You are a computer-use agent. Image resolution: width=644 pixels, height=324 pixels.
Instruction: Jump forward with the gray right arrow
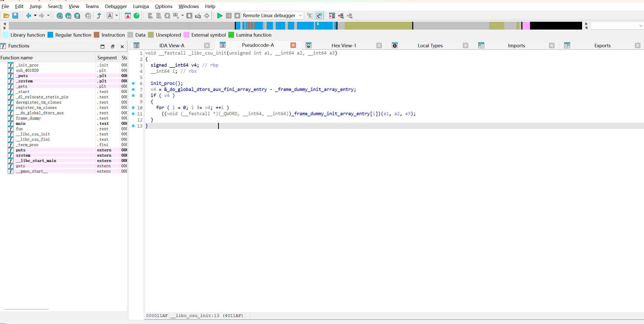tap(42, 16)
